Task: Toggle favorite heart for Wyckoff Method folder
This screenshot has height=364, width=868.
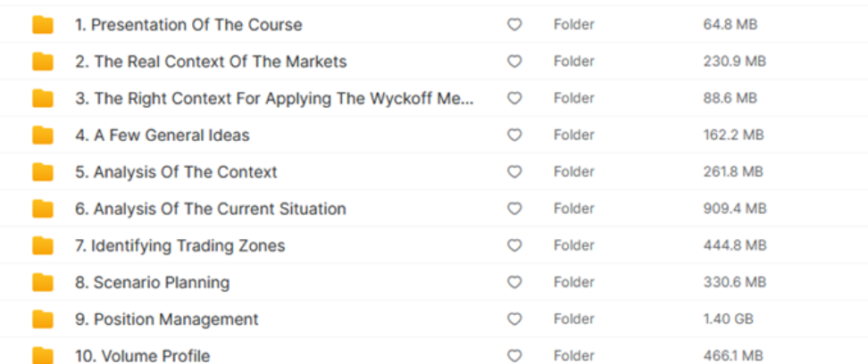Action: coord(514,98)
